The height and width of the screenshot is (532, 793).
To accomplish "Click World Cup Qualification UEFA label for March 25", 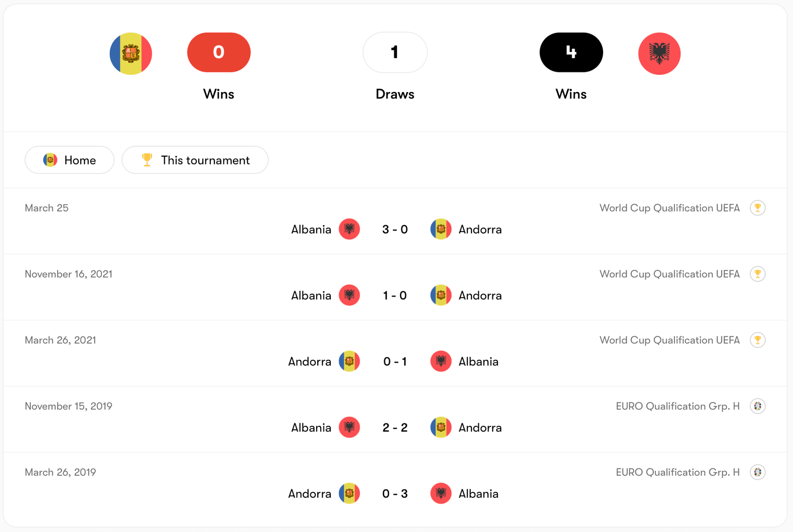I will click(669, 208).
